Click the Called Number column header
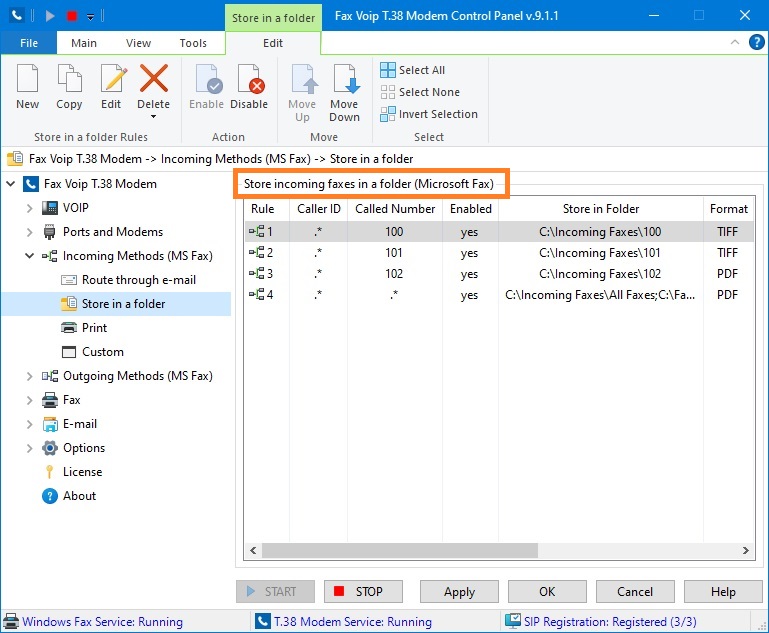The width and height of the screenshot is (769, 633). point(395,209)
